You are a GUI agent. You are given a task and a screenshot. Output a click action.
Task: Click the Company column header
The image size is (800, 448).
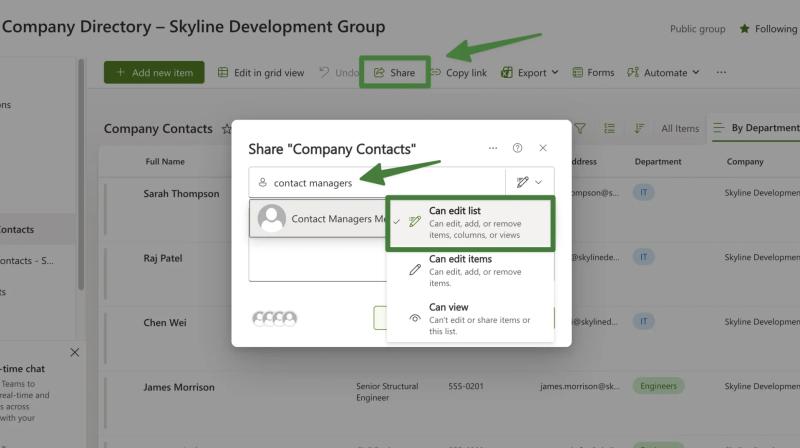[x=745, y=161]
